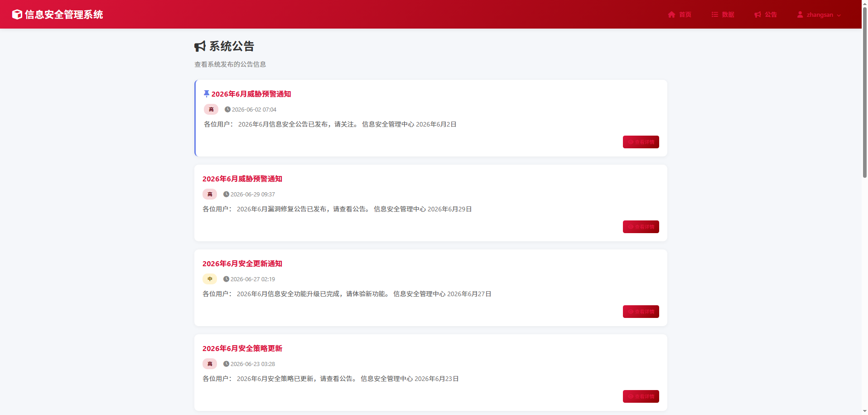Click 查看详情 button for 安全策略更新
This screenshot has width=868, height=415.
tap(641, 396)
